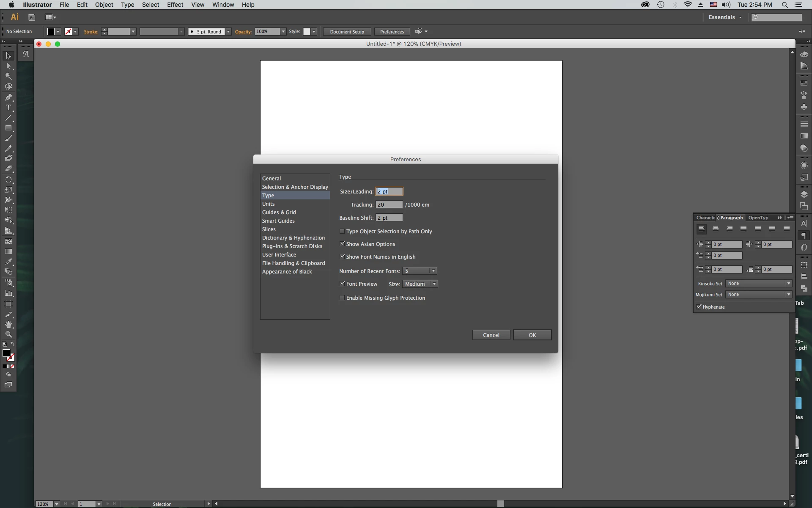
Task: Select the Hand tool
Action: pyautogui.click(x=8, y=324)
